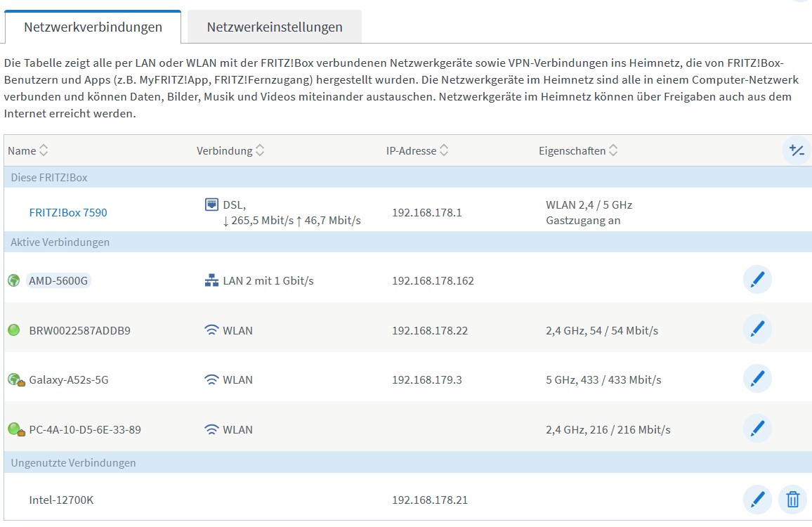The image size is (812, 527).
Task: Switch to the Netzwerkeinstellungen tab
Action: pos(275,27)
